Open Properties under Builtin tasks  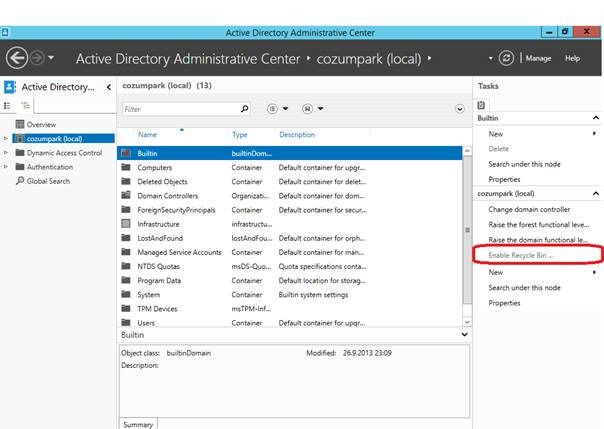coord(504,179)
